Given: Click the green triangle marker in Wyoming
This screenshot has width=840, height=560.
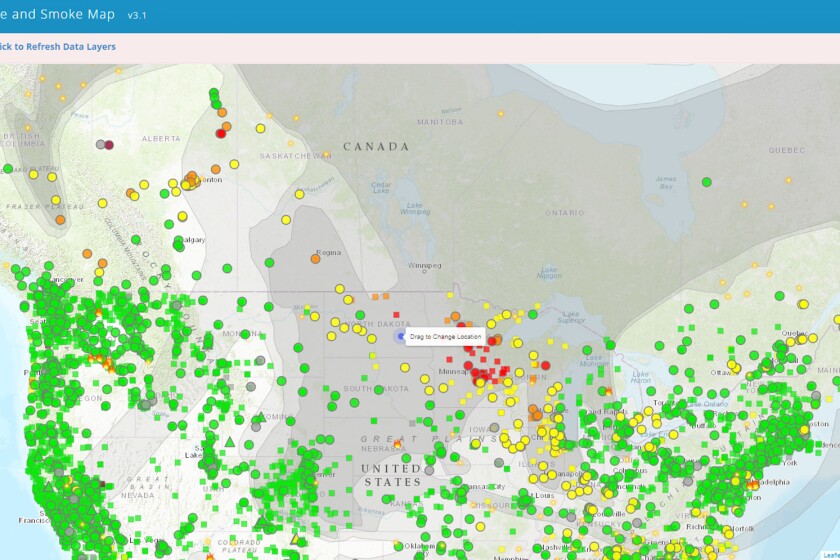Looking at the screenshot, I should tap(229, 441).
